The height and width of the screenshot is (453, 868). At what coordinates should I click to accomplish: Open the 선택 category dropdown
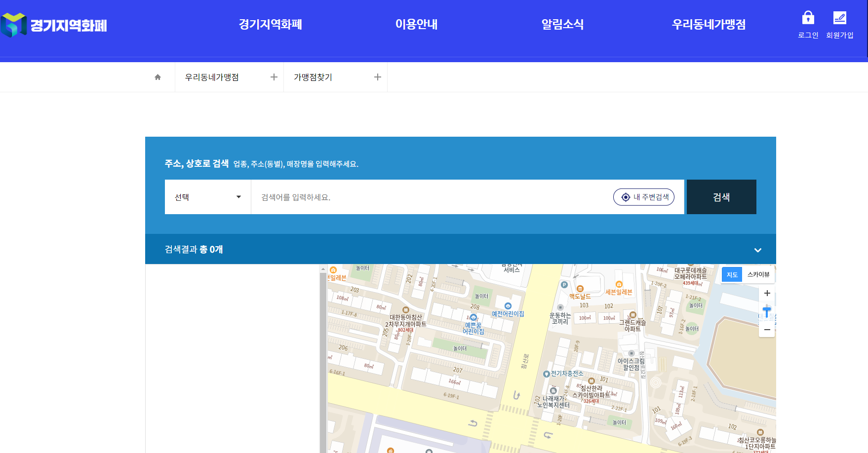point(207,197)
